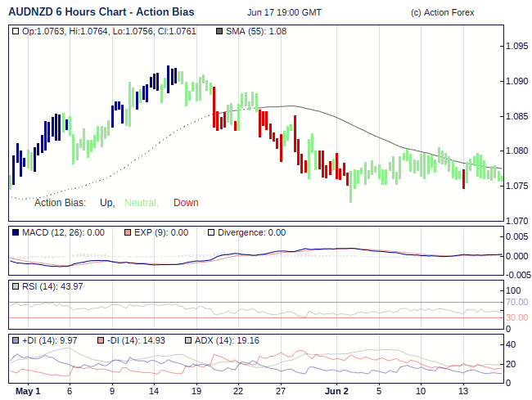Click the (c) Action Forex copyright text
The image size is (532, 400).
[442, 13]
